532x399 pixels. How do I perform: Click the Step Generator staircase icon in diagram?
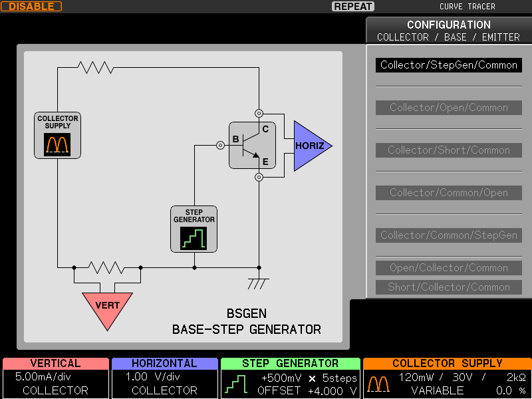click(x=194, y=238)
